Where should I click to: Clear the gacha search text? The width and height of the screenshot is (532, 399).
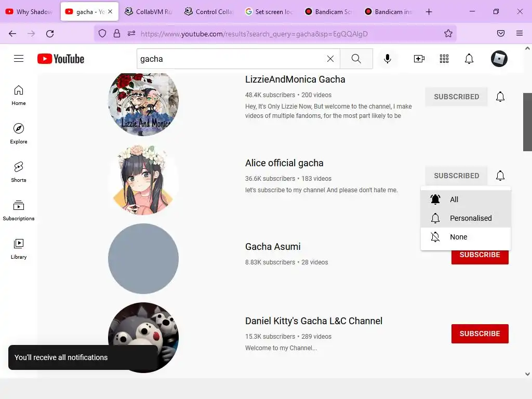pos(330,59)
